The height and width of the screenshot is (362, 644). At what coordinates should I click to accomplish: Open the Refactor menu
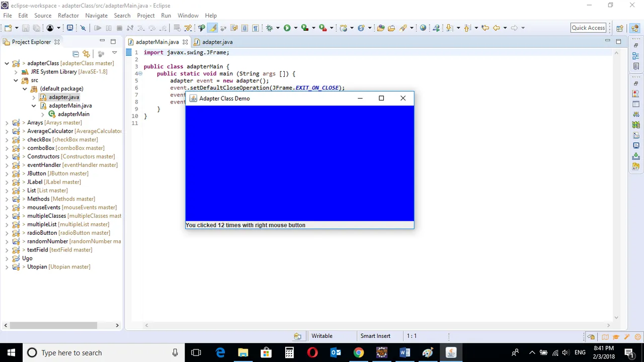point(68,16)
